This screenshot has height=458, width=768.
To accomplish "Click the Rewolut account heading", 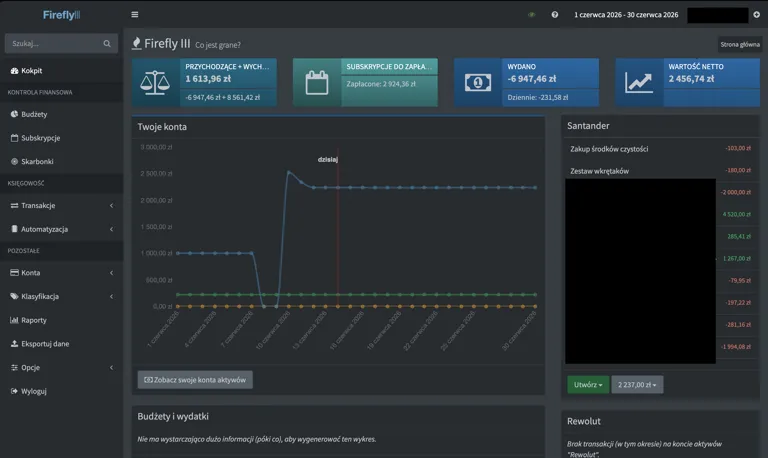I will [x=583, y=421].
